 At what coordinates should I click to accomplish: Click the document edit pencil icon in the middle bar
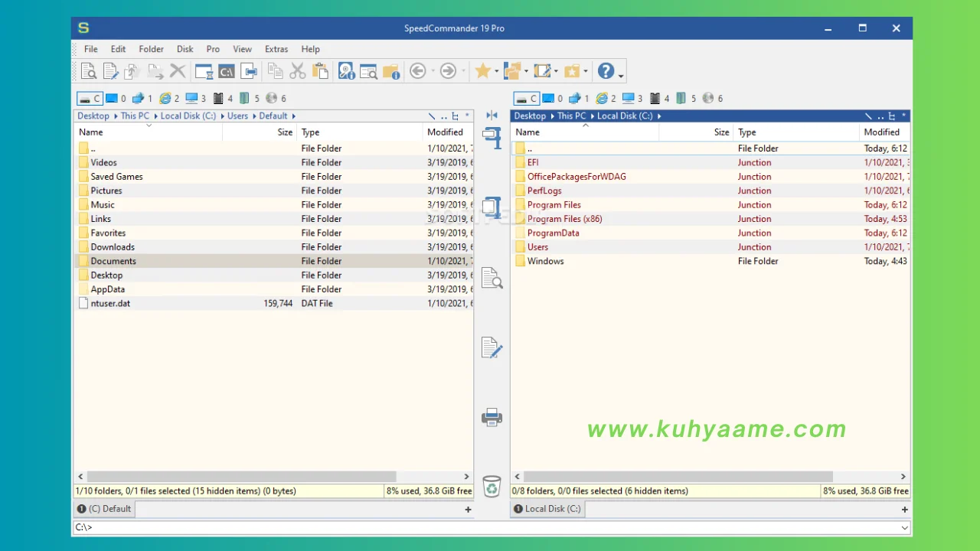pos(492,347)
